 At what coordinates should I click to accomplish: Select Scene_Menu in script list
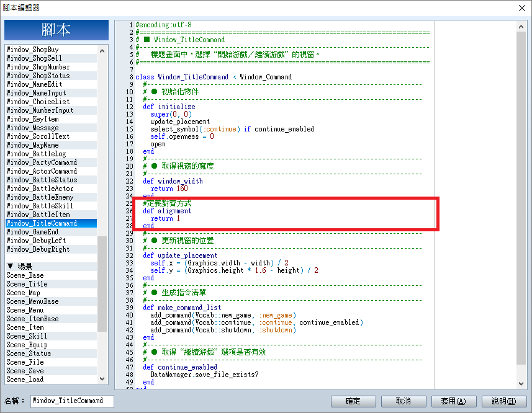[52, 310]
